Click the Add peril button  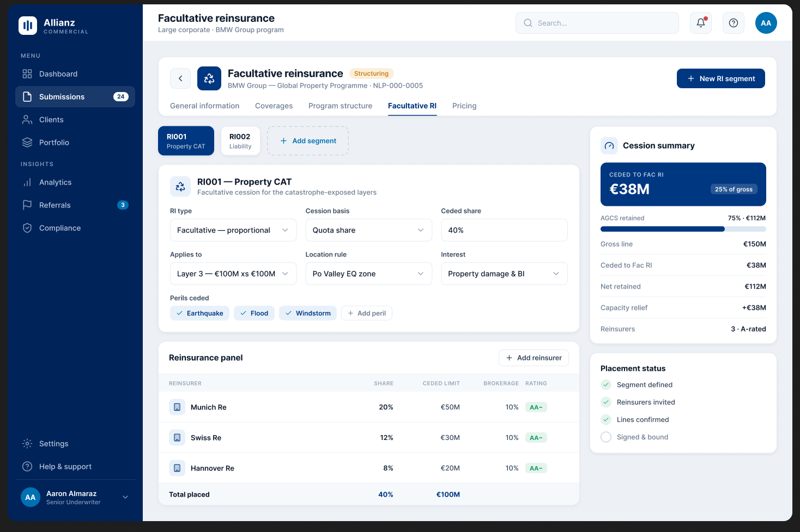tap(367, 313)
